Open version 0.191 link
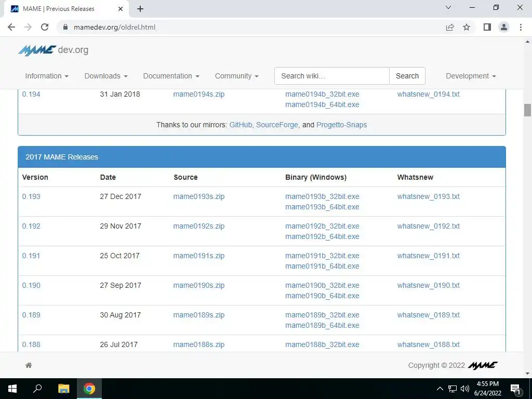532x399 pixels. click(31, 256)
